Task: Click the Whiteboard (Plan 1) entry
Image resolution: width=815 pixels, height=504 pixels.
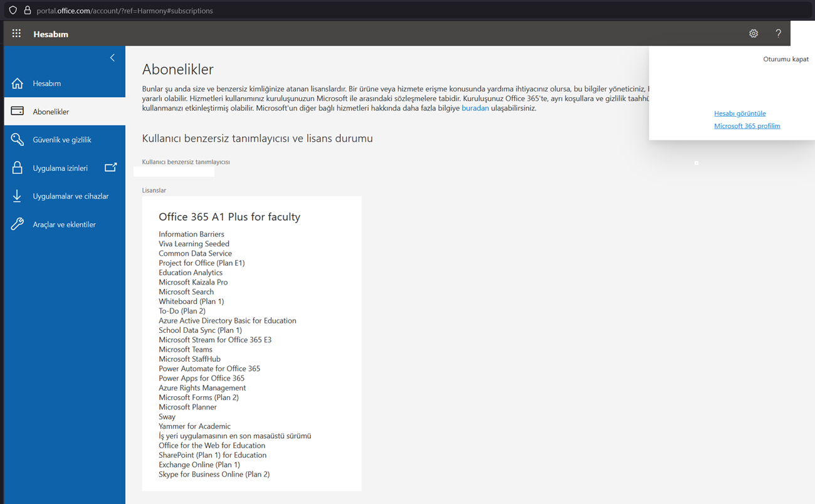Action: [x=191, y=302]
